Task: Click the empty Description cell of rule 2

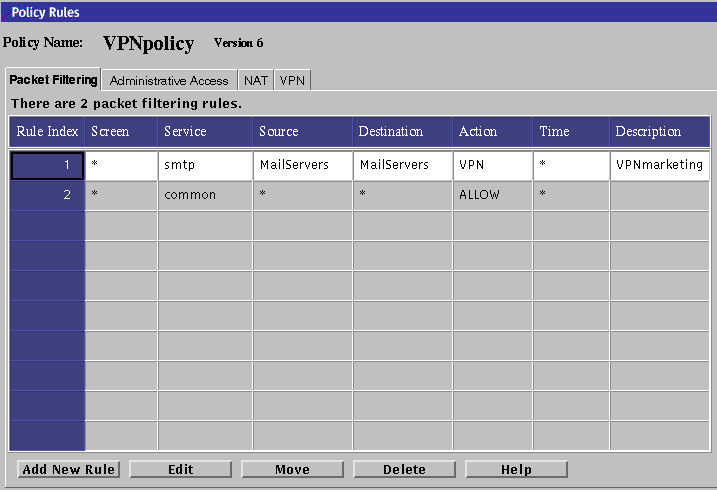Action: (659, 195)
